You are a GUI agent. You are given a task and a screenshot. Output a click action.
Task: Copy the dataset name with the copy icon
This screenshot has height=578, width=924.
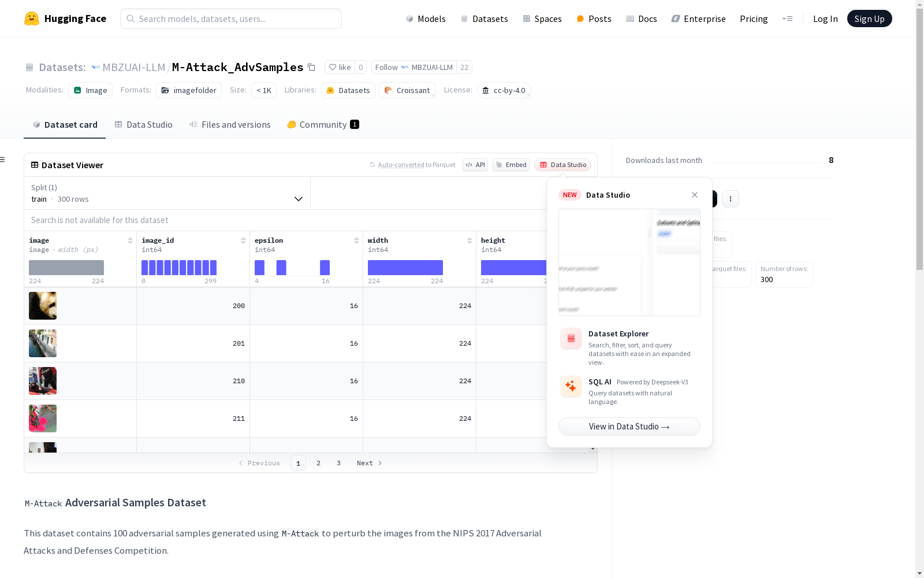coord(311,67)
